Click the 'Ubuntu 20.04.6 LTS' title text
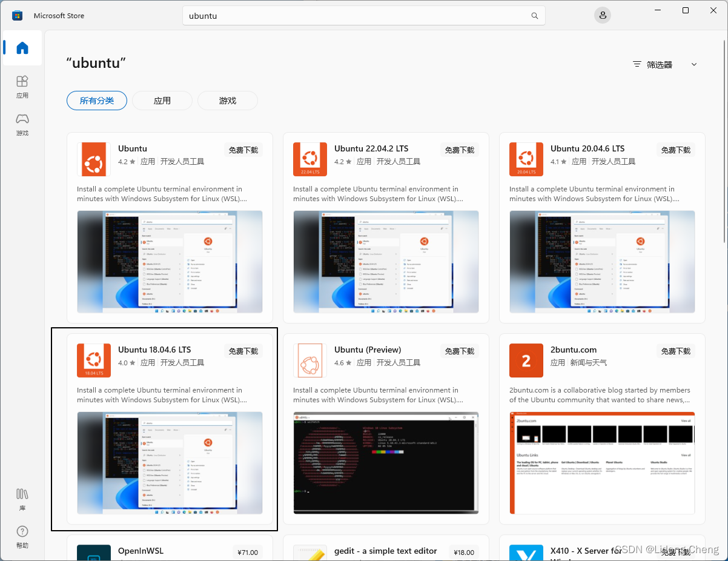728x561 pixels. click(587, 148)
